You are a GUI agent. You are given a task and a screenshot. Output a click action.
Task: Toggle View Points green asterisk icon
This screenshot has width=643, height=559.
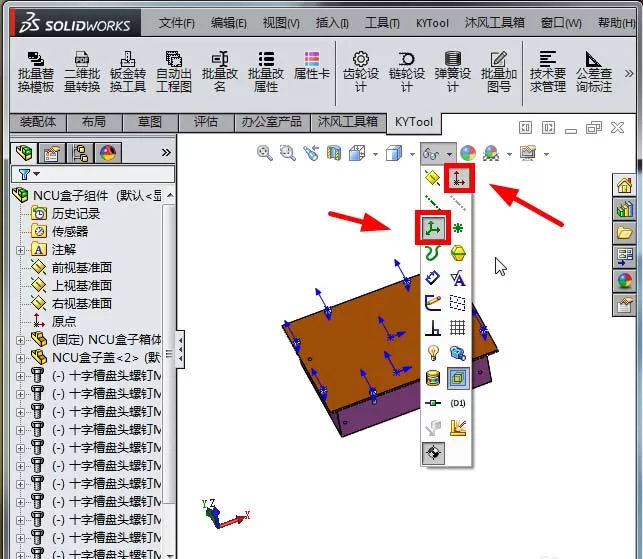[x=458, y=228]
